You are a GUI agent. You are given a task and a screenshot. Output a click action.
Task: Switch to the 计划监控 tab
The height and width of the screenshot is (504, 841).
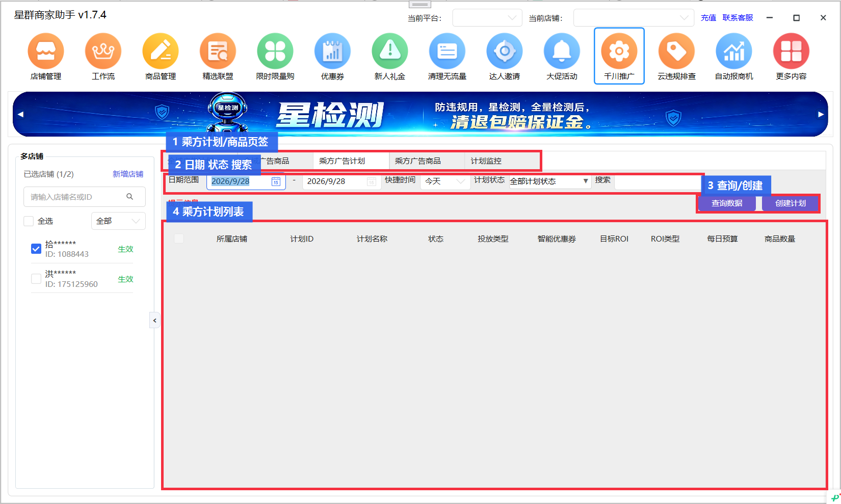tap(486, 161)
